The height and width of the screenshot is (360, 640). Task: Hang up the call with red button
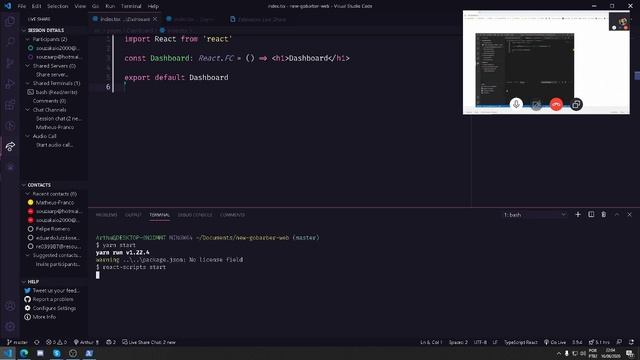point(556,104)
